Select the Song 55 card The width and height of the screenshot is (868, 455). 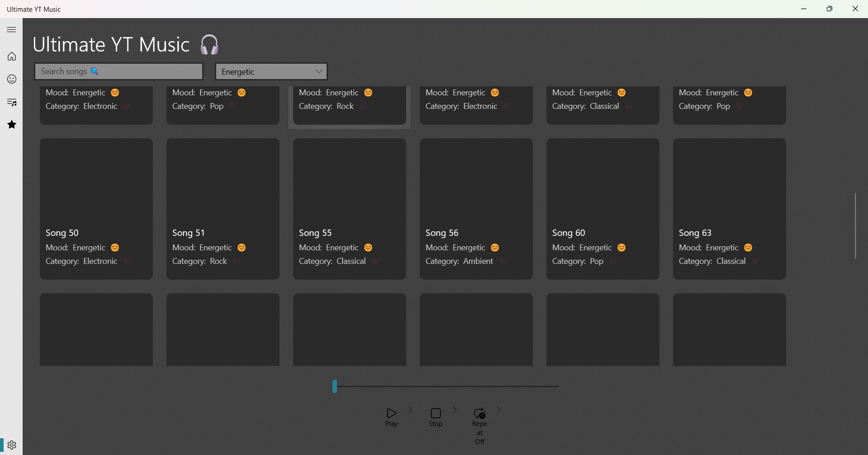click(x=350, y=209)
